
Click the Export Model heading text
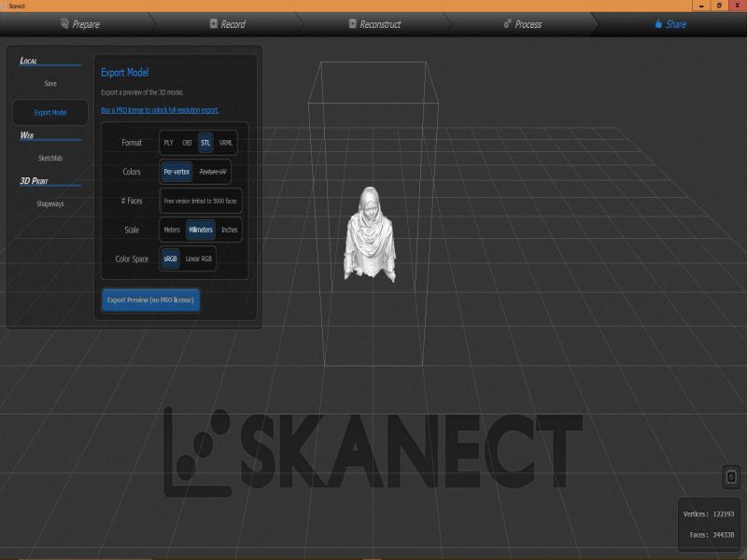(125, 73)
